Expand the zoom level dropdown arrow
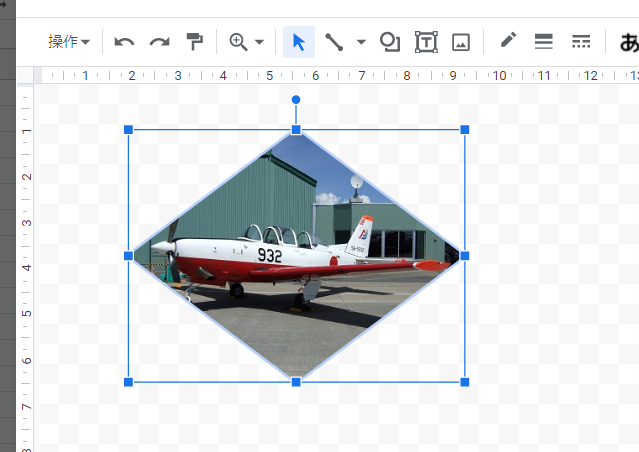Image resolution: width=639 pixels, height=452 pixels. pos(259,42)
